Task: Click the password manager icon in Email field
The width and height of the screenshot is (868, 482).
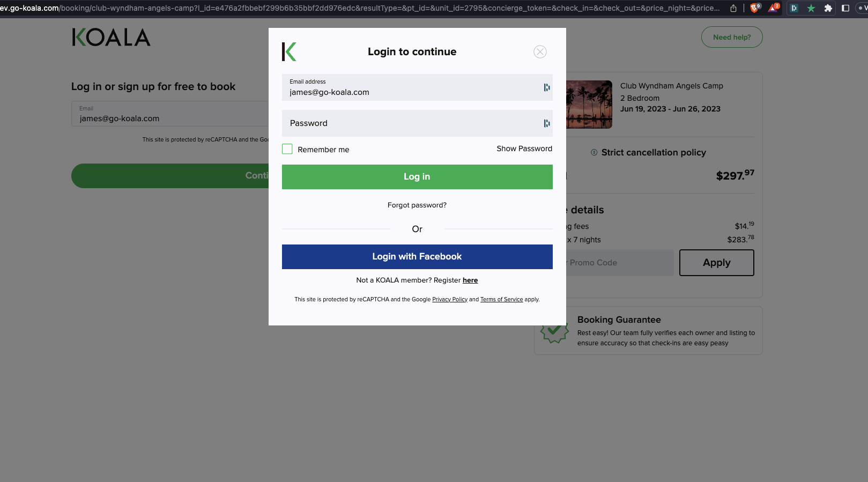Action: [546, 87]
